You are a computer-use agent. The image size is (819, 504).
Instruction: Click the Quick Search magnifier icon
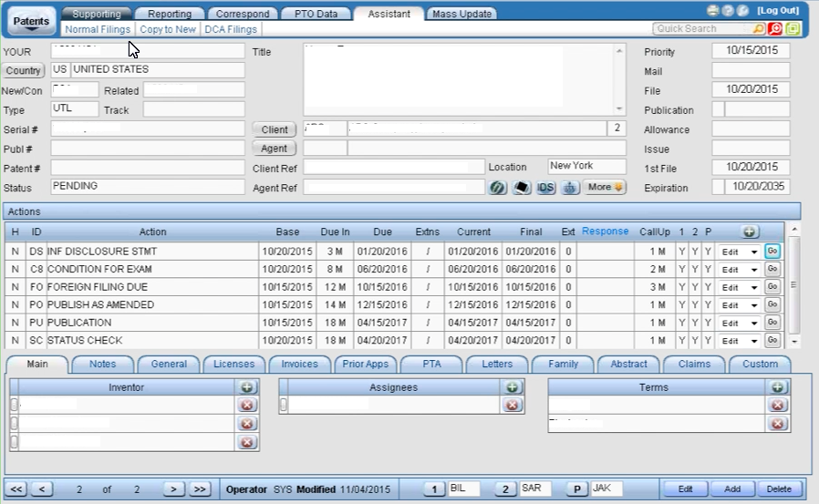(759, 29)
